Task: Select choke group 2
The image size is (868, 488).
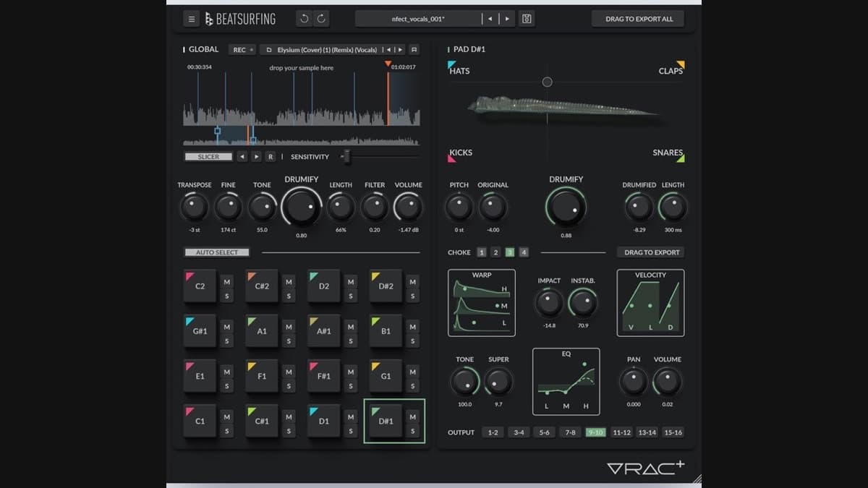Action: [495, 252]
